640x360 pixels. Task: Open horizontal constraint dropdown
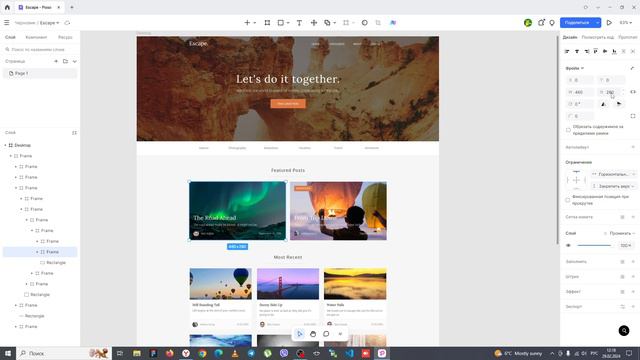(614, 174)
